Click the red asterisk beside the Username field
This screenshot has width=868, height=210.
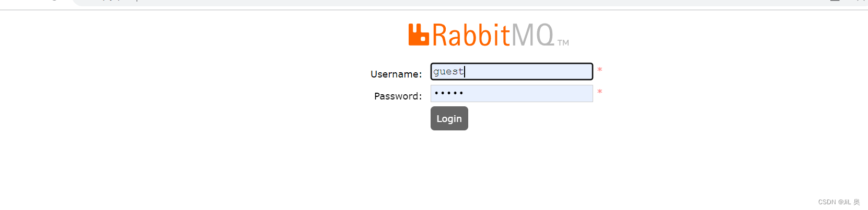click(600, 70)
